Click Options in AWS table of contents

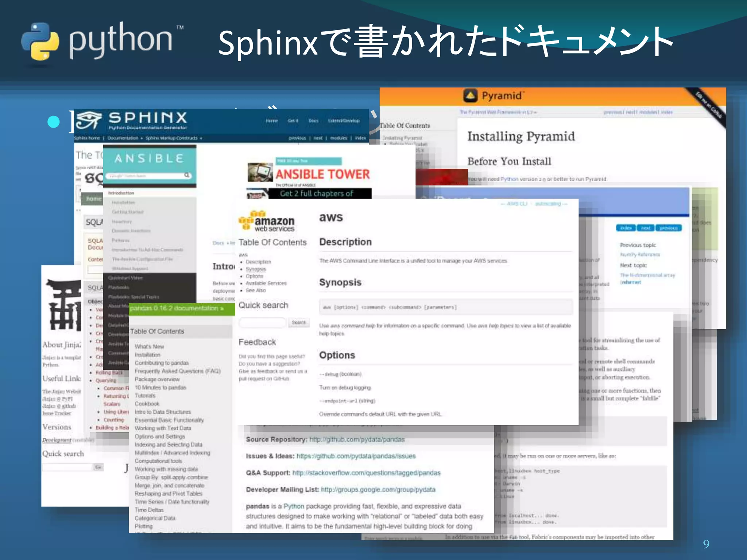(x=254, y=276)
